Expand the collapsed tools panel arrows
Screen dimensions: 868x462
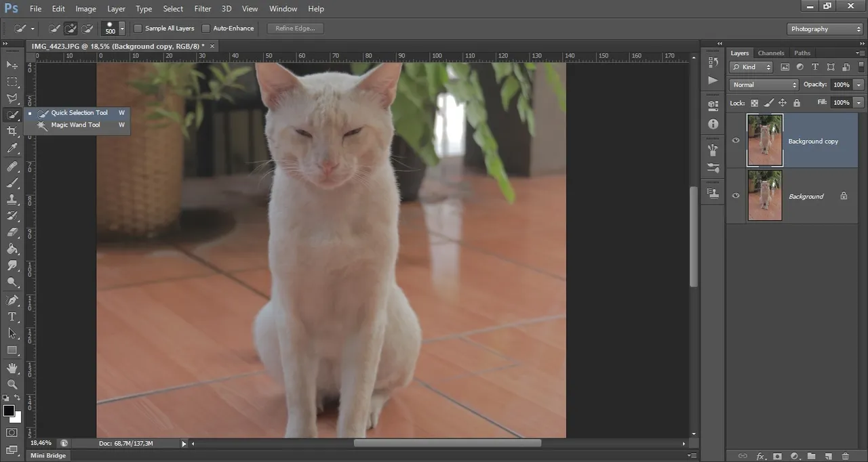[x=5, y=43]
